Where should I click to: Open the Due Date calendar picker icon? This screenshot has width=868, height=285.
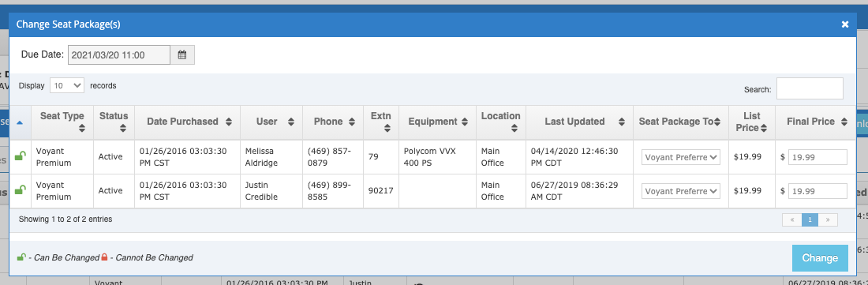182,54
